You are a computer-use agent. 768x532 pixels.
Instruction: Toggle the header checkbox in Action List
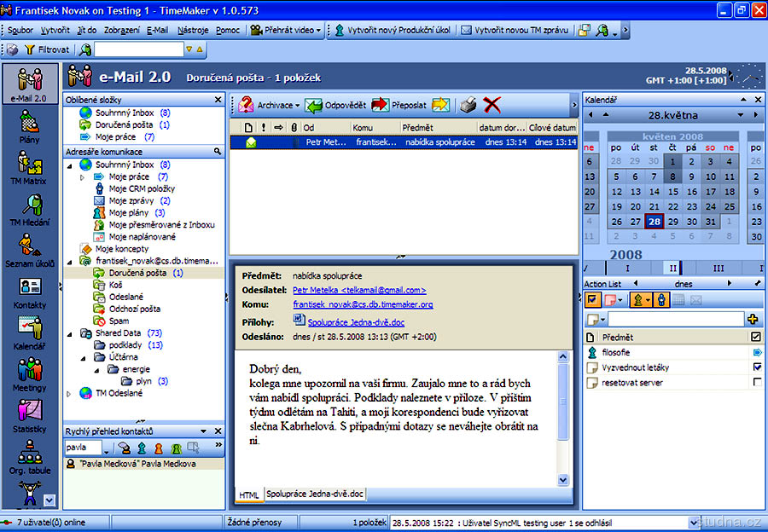coord(756,337)
